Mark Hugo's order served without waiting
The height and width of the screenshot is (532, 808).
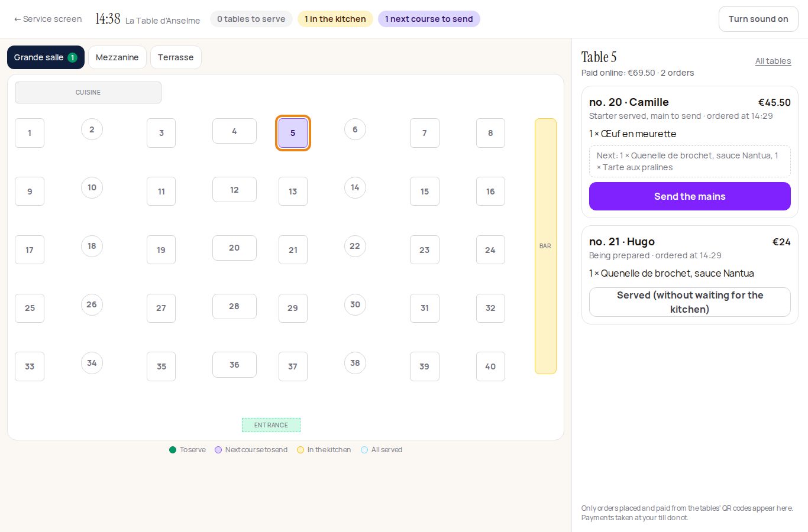tap(690, 302)
